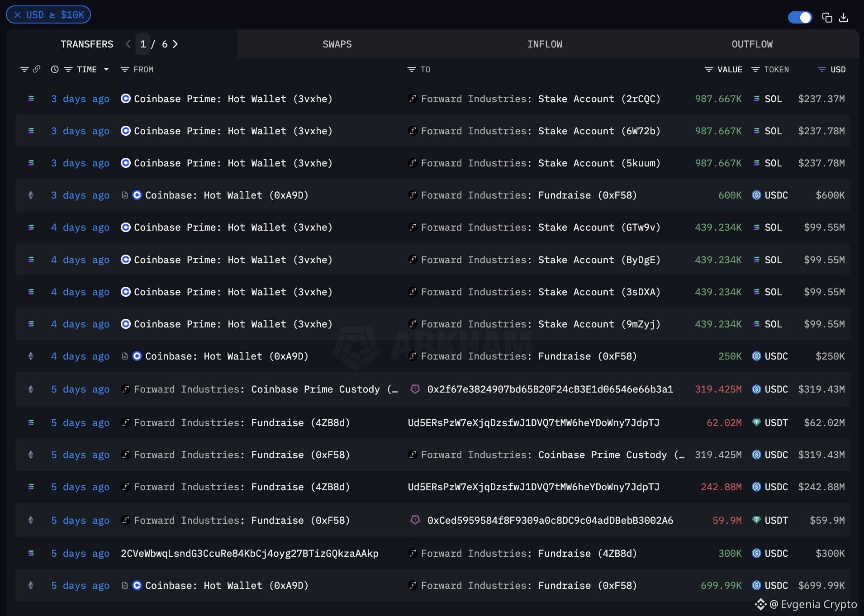Image resolution: width=864 pixels, height=616 pixels.
Task: Open Stake Account (5kuum) recipient link
Action: (599, 163)
